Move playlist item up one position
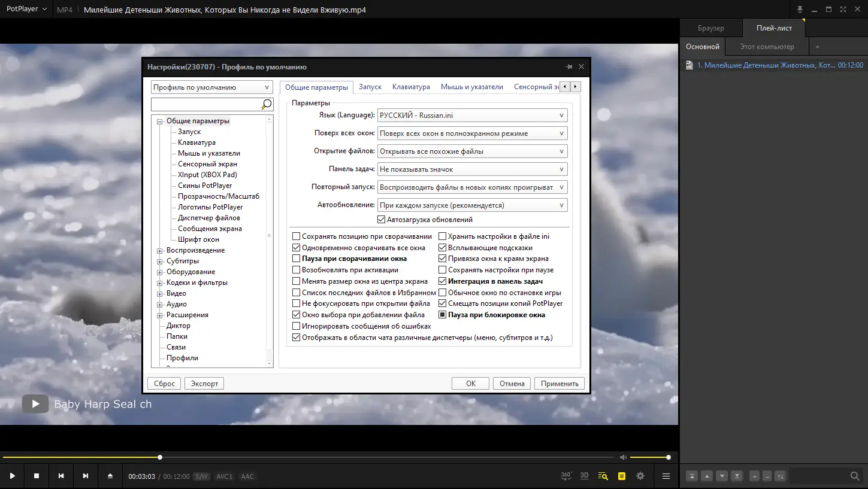Image resolution: width=868 pixels, height=489 pixels. coord(707,476)
